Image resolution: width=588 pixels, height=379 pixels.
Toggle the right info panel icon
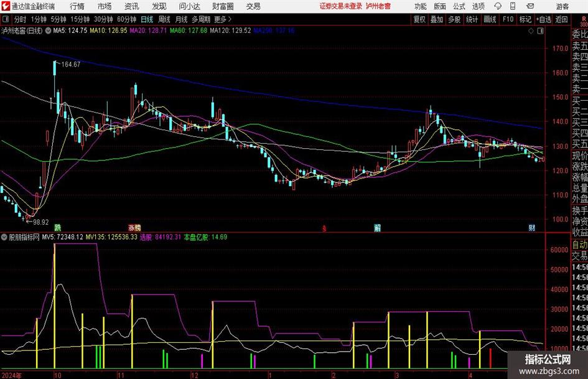540,30
